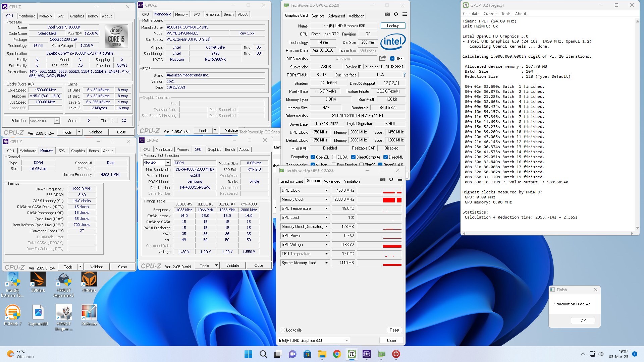
Task: Click the red power icon in the taskbar
Action: click(x=396, y=354)
